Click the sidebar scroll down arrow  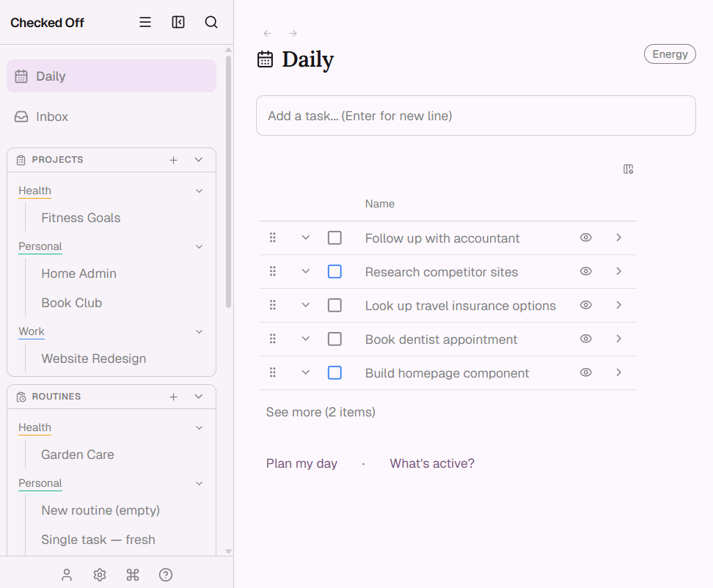tap(228, 551)
